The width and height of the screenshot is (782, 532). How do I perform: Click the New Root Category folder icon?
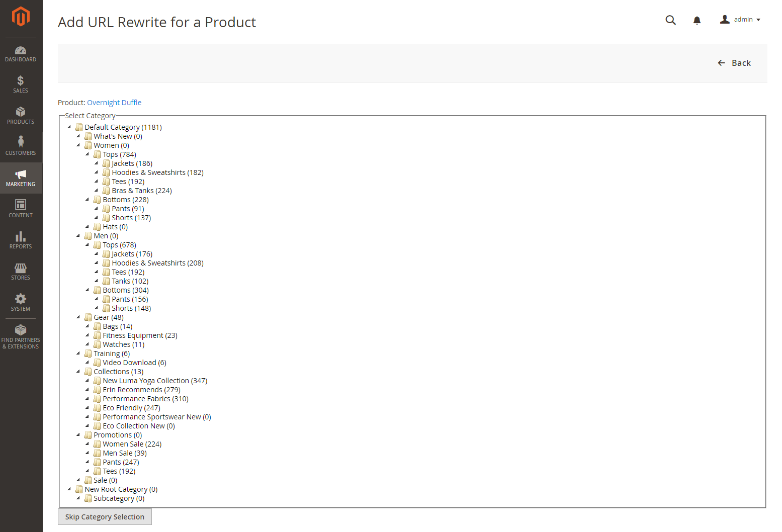(79, 489)
